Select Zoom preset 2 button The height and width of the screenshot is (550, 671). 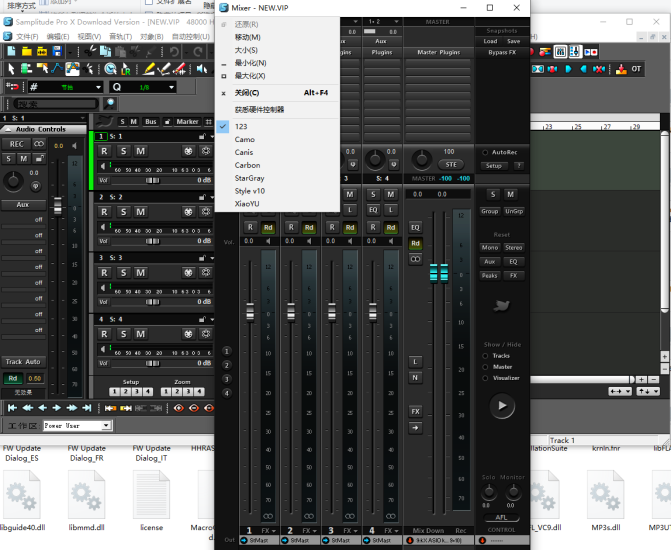point(176,391)
